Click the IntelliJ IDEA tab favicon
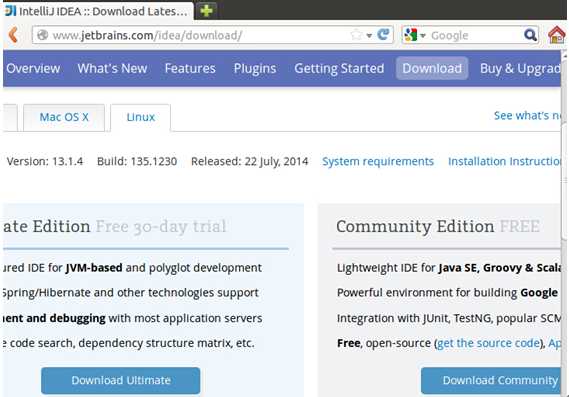Viewport: 569px width, 397px height. [11, 11]
